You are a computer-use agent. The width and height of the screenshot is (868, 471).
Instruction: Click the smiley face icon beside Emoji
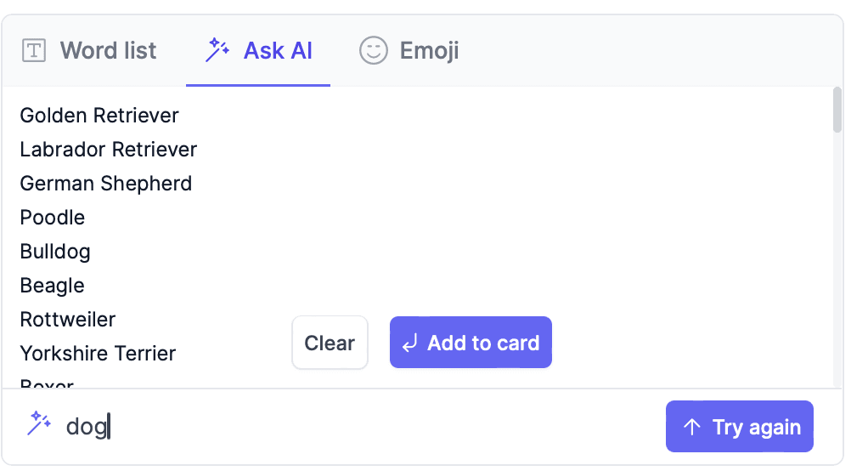click(x=373, y=51)
